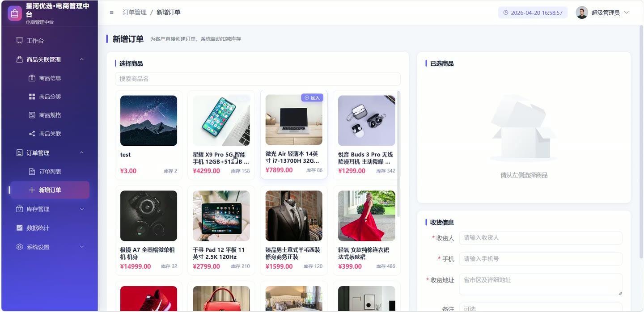The image size is (644, 312).
Task: Select the 轻氧 red dress thumbnail
Action: [x=366, y=216]
